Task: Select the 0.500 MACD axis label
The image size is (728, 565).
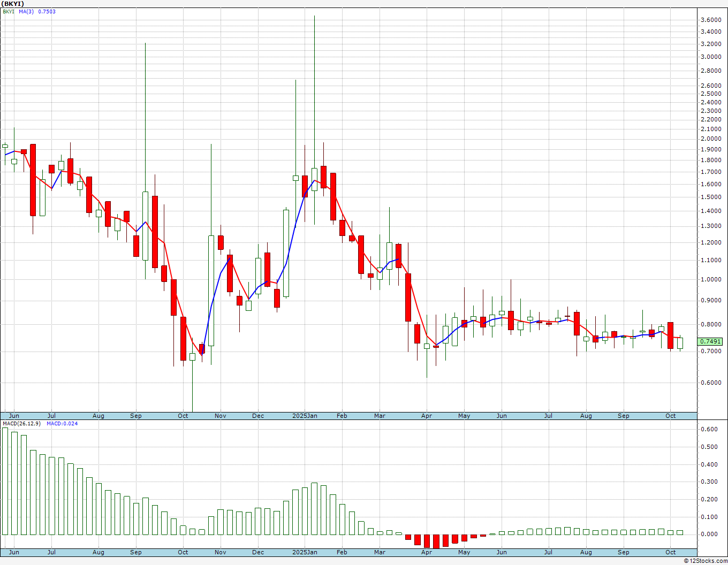Action: pos(709,447)
